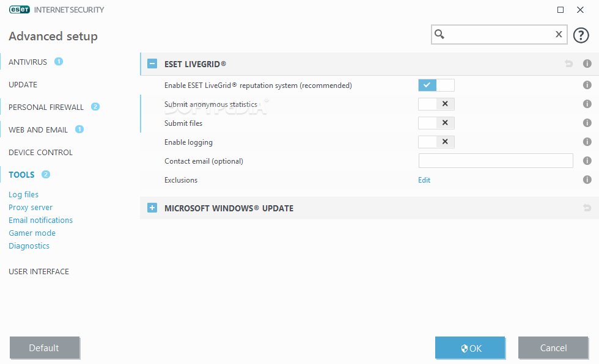Viewport: 599px width, 364px height.
Task: Click the Advanced setup heading
Action: click(x=53, y=36)
